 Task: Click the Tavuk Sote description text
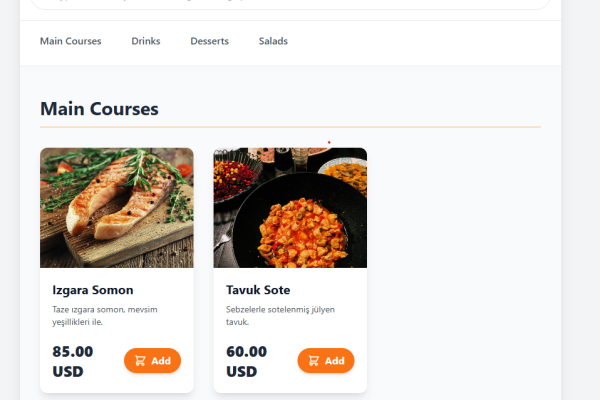pyautogui.click(x=276, y=315)
